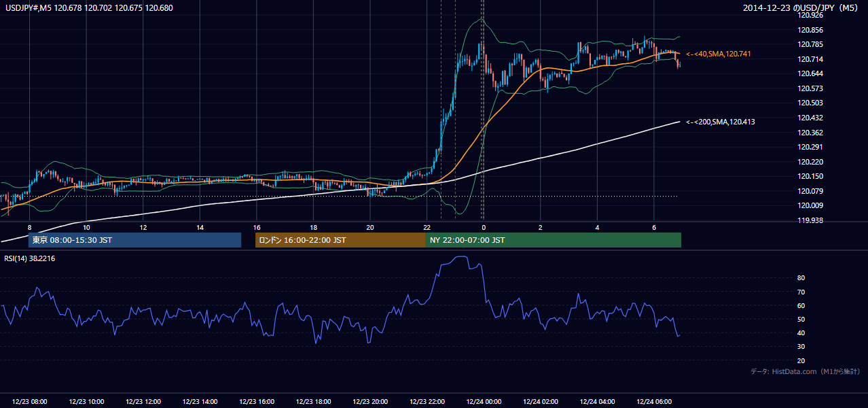Click the 12/24 04:00 time axis label
The height and width of the screenshot is (408, 868).
598,402
